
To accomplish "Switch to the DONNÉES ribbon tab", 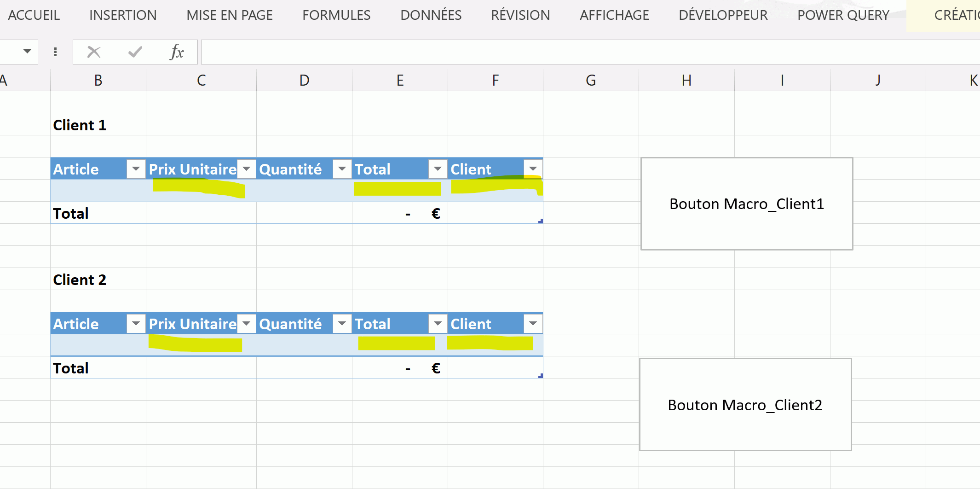I will pos(431,15).
